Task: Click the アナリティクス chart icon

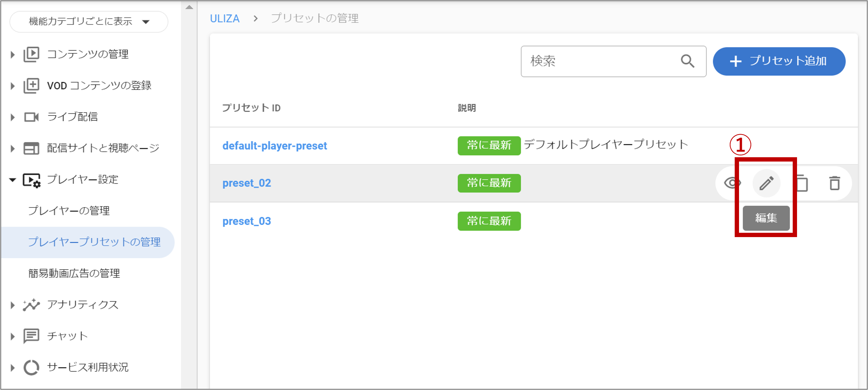Action: point(31,305)
